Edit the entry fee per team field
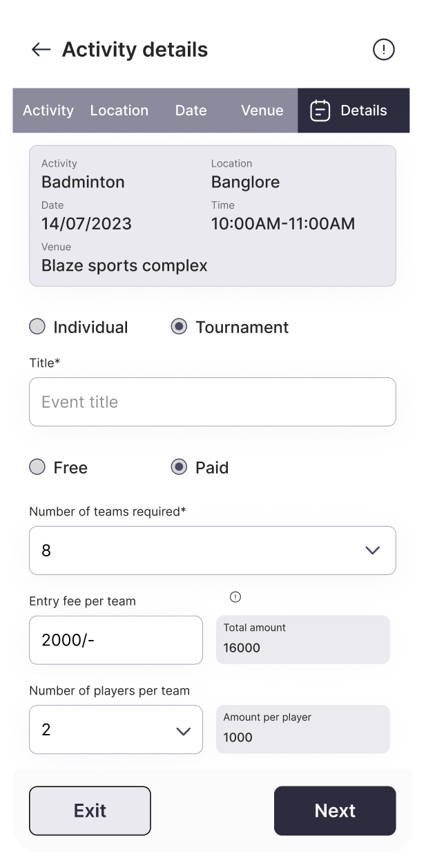This screenshot has width=426, height=868. [115, 640]
